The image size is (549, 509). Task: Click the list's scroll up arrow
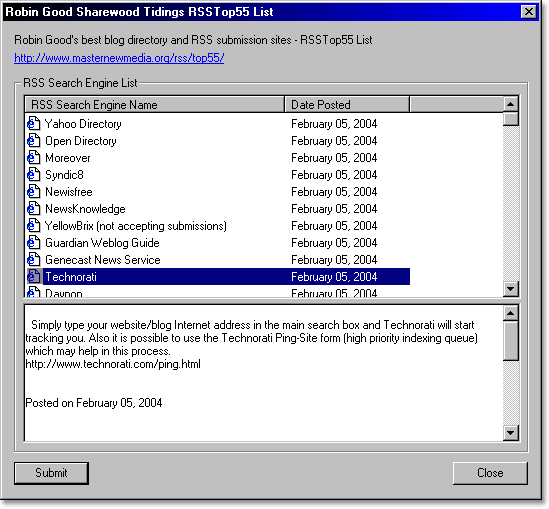click(510, 104)
